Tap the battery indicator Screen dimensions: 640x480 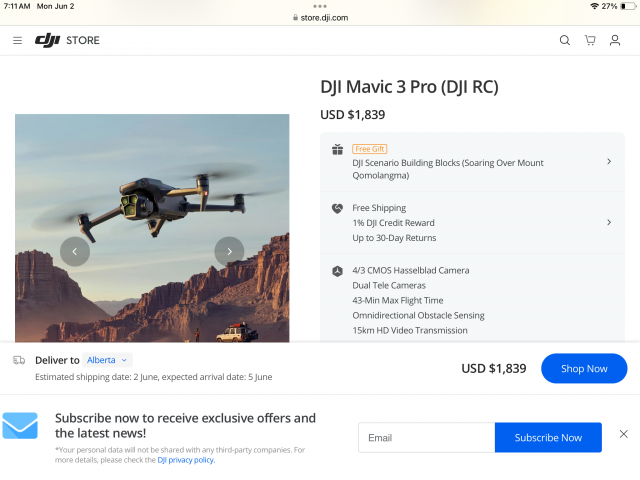[628, 6]
